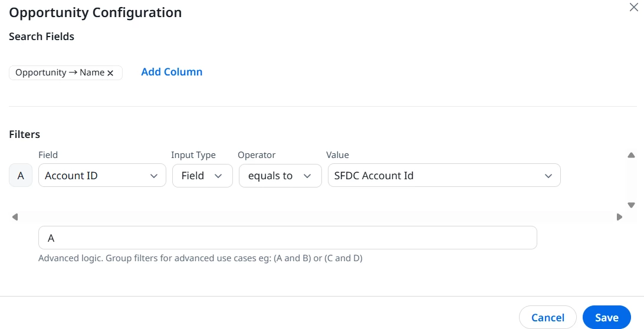
Task: Focus the Advanced logic text input
Action: 288,238
